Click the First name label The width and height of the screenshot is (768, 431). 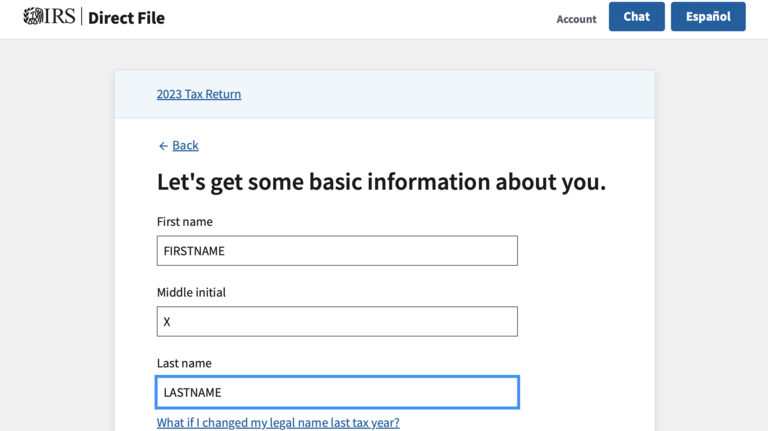point(185,222)
